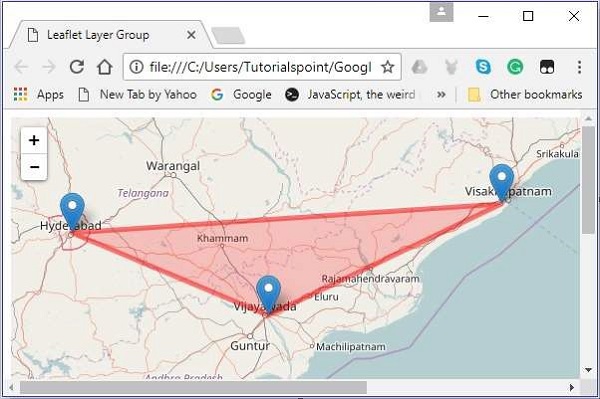View site information icon in address bar
The image size is (600, 399).
(x=136, y=67)
